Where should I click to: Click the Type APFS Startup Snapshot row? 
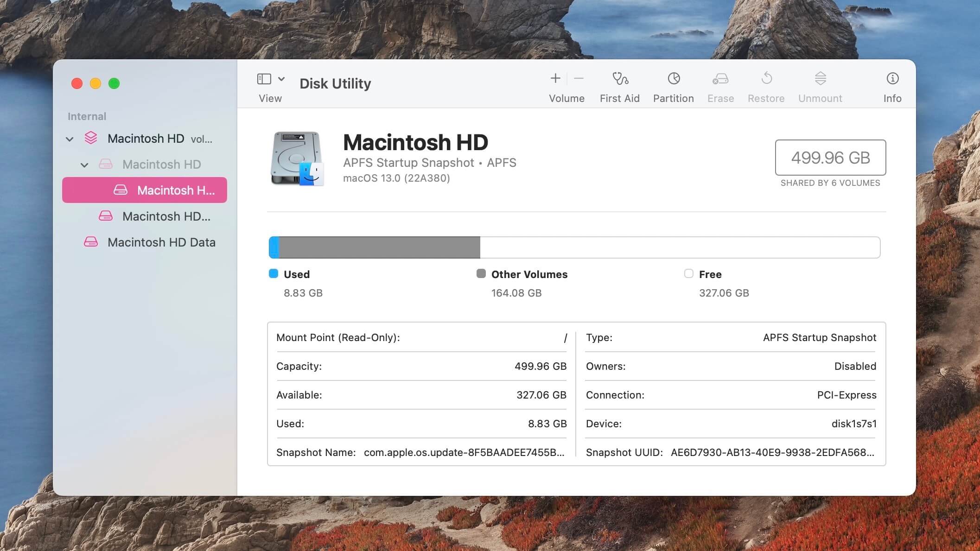[731, 338]
